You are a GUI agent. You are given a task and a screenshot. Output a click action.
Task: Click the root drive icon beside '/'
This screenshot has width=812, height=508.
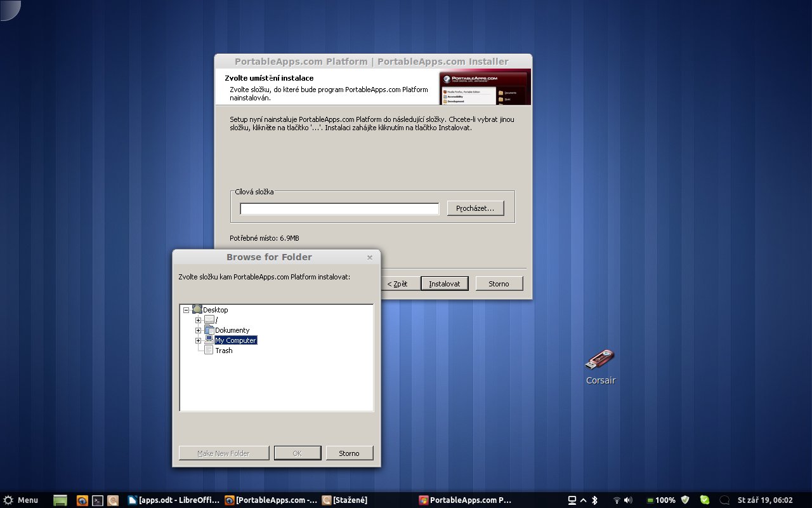(209, 320)
